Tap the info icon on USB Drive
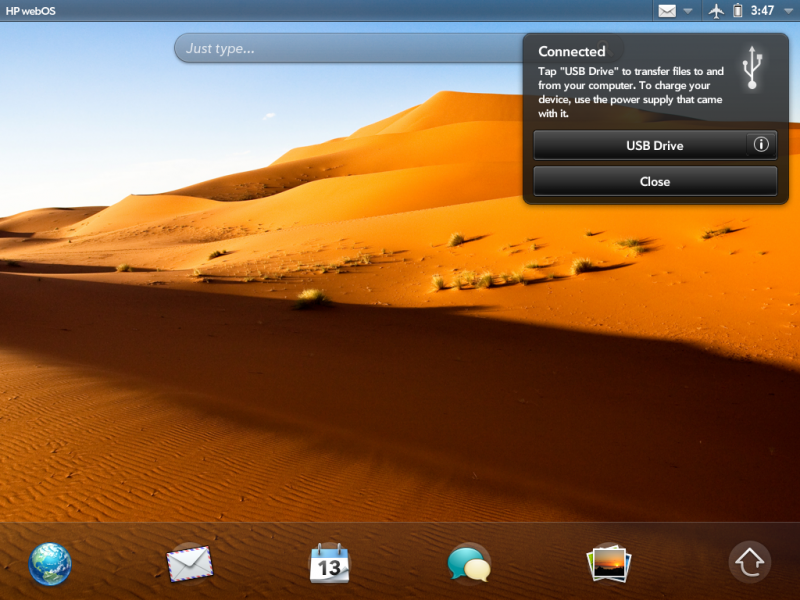 [761, 145]
